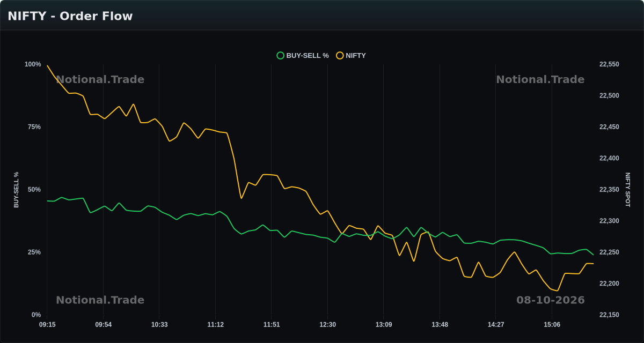
Task: Click the 22,250 right axis label
Action: [x=609, y=252]
